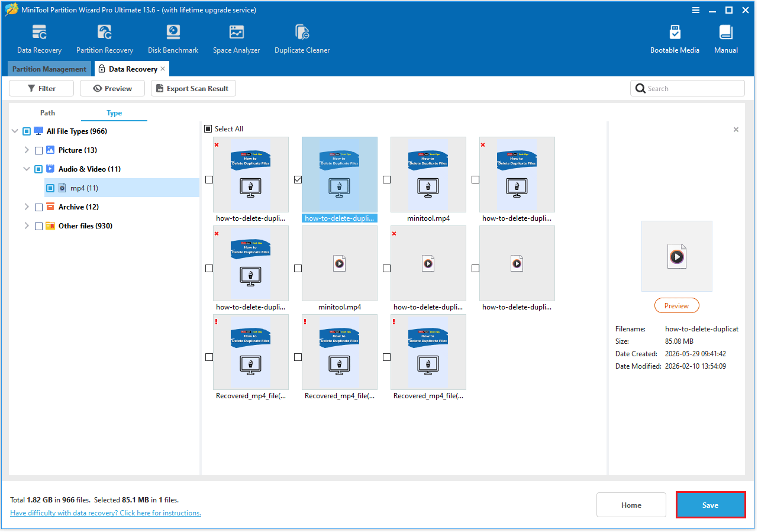Check the Archive (12) checkbox

point(38,207)
